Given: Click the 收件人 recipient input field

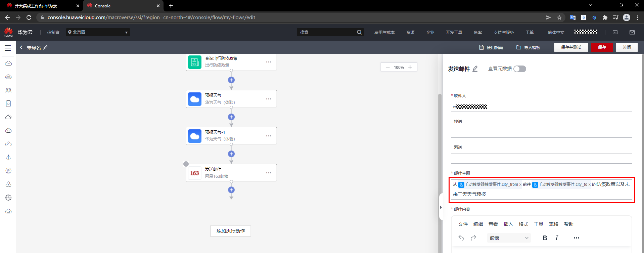Looking at the screenshot, I should (x=542, y=107).
